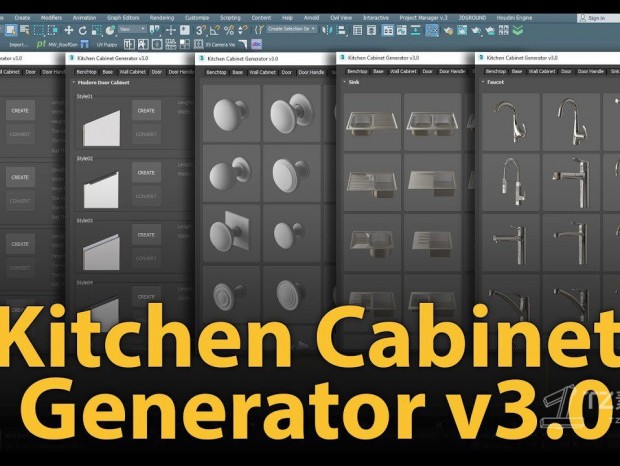Click CREATE for door Style02
This screenshot has height=466, width=620.
pyautogui.click(x=146, y=173)
